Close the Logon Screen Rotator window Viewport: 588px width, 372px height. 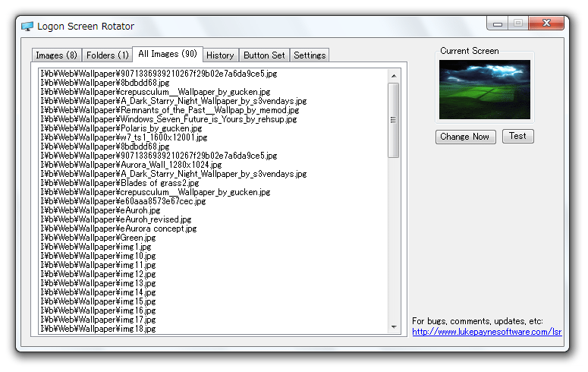click(546, 24)
